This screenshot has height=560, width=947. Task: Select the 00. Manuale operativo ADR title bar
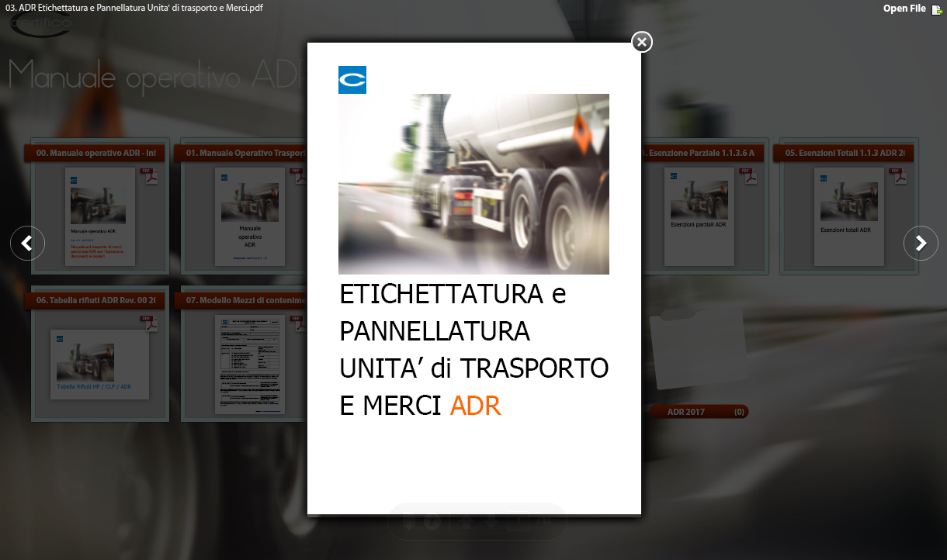point(95,154)
